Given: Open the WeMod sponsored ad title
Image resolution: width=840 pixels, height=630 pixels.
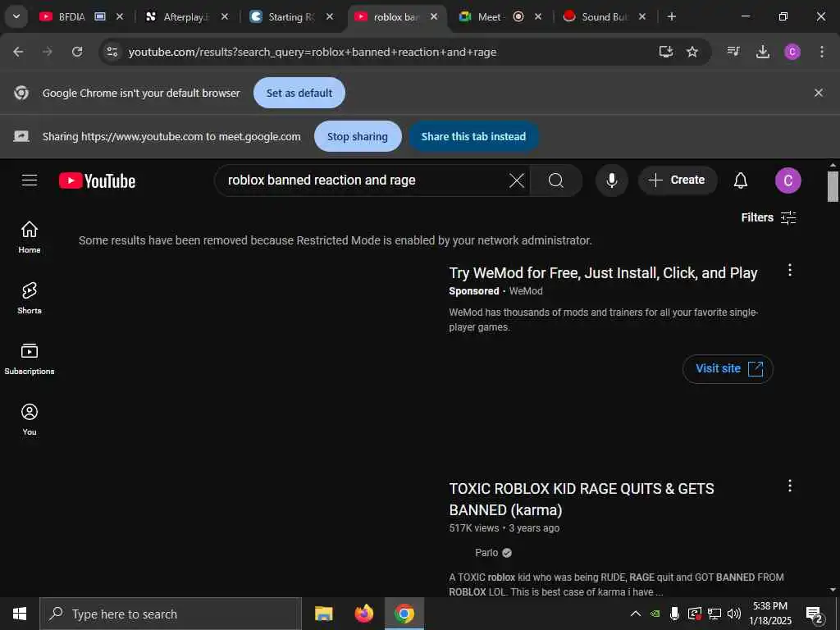Looking at the screenshot, I should [603, 273].
